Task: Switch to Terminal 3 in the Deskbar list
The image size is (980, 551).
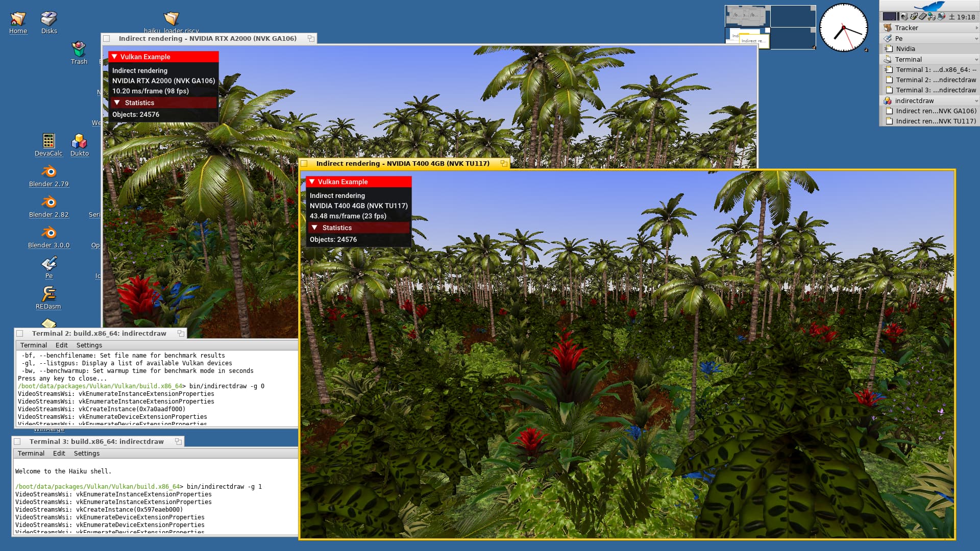Action: [929, 90]
